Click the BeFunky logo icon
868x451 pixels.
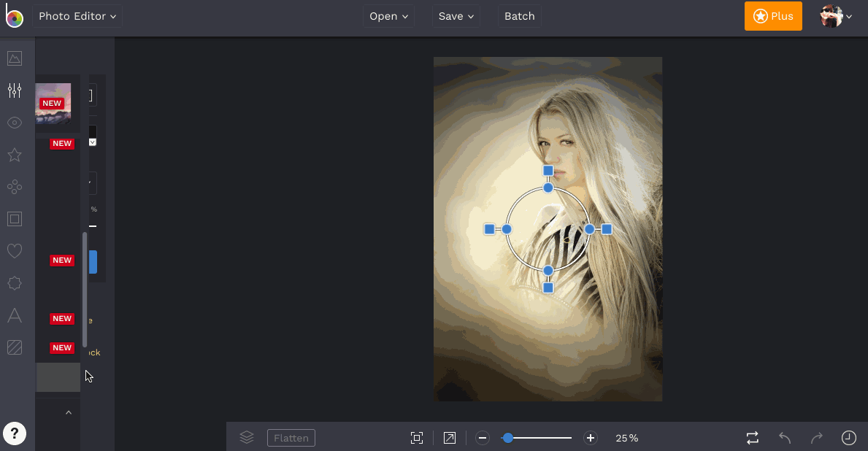click(14, 16)
